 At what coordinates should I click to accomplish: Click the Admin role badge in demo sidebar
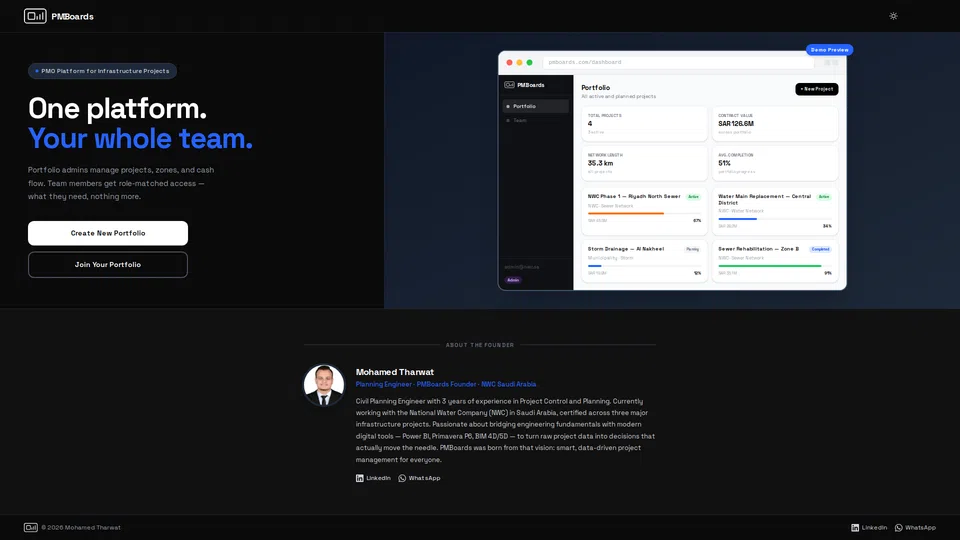(513, 280)
